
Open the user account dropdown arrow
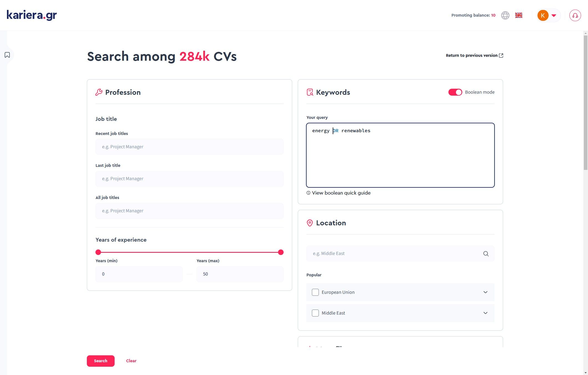554,16
